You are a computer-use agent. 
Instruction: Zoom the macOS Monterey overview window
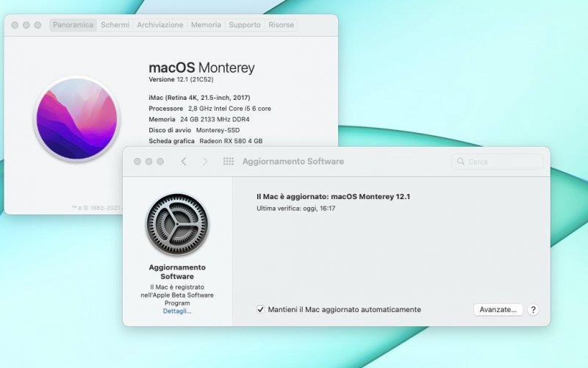37,25
